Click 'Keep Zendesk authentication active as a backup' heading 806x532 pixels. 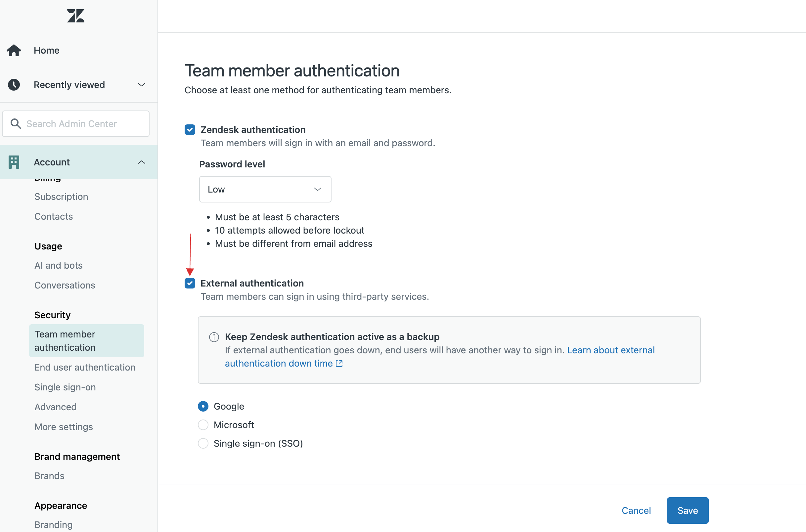[x=332, y=337]
